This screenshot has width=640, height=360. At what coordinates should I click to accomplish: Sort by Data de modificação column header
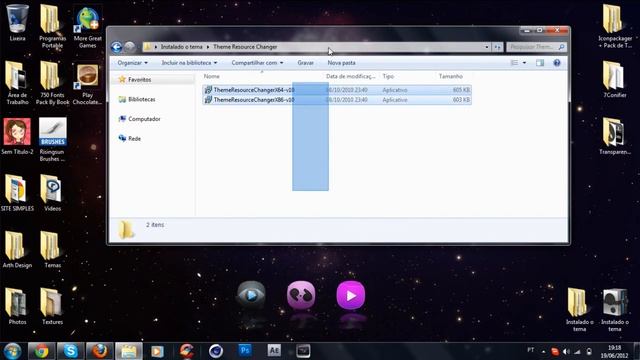(350, 76)
